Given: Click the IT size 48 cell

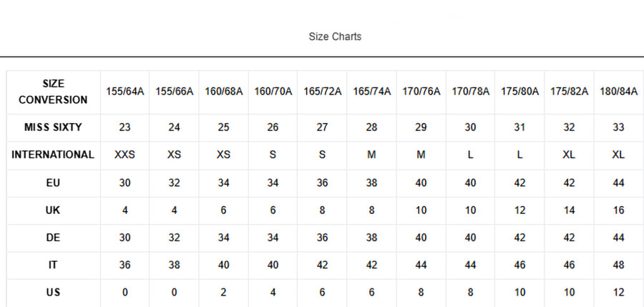Looking at the screenshot, I should (x=618, y=265).
